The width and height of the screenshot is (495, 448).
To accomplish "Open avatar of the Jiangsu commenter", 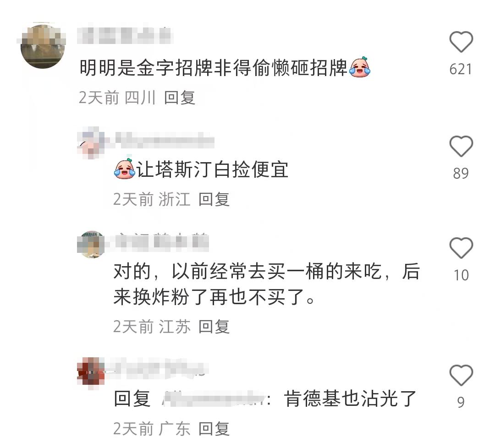I will pos(91,245).
